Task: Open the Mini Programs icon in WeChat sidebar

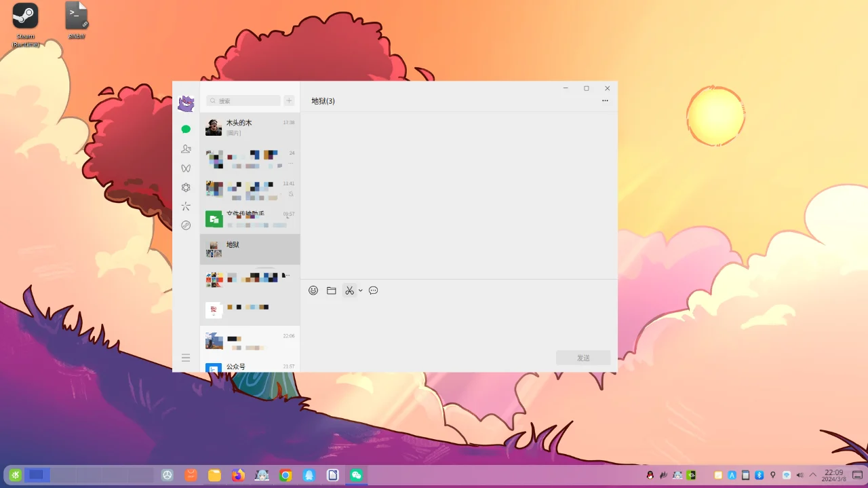Action: click(x=186, y=225)
